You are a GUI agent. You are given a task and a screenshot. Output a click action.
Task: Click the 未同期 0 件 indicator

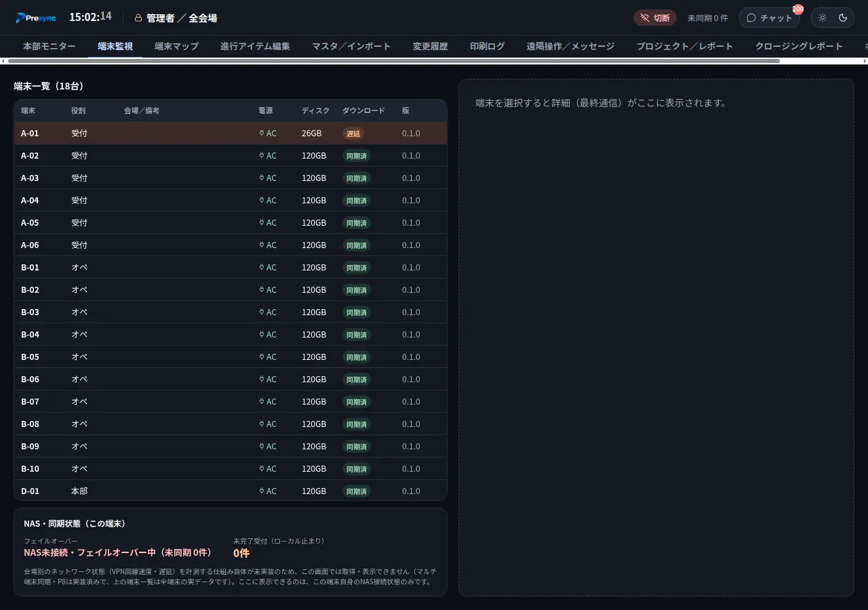click(707, 18)
